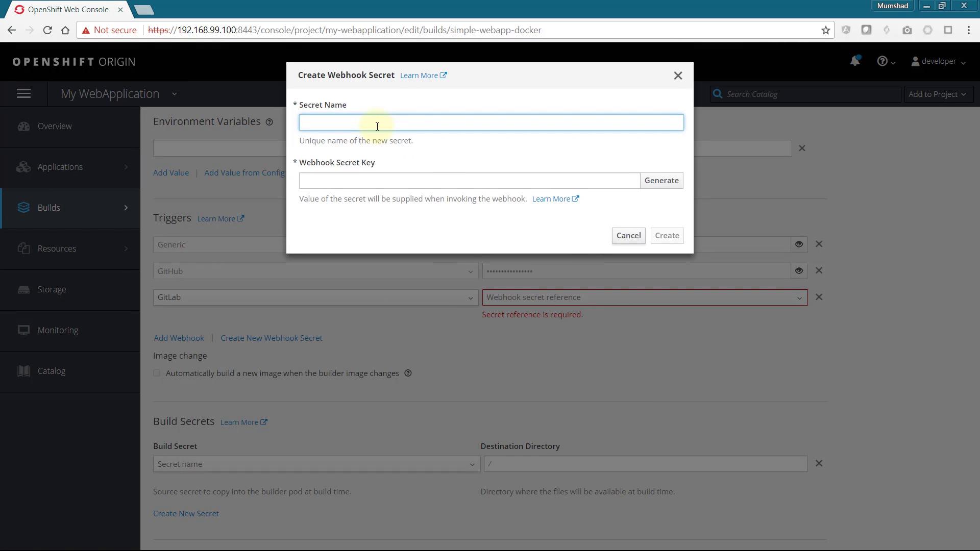Go to Monitoring in sidebar
The image size is (980, 551).
[70, 331]
